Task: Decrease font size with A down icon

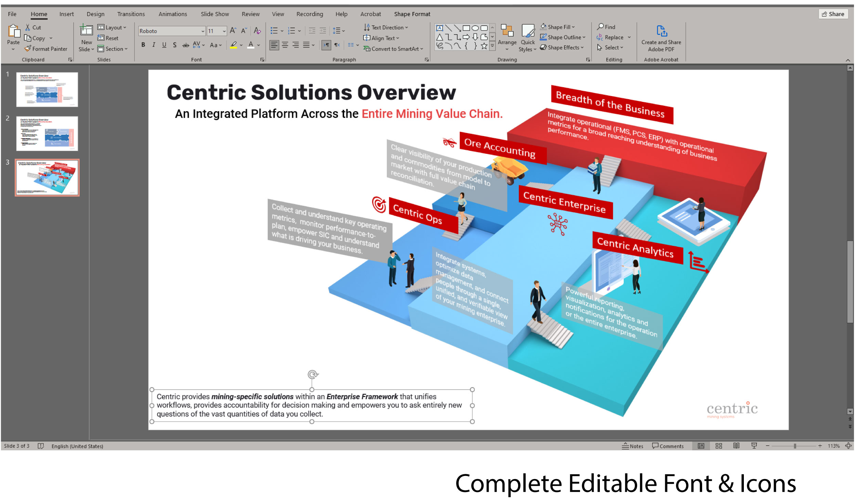Action: coord(244,31)
